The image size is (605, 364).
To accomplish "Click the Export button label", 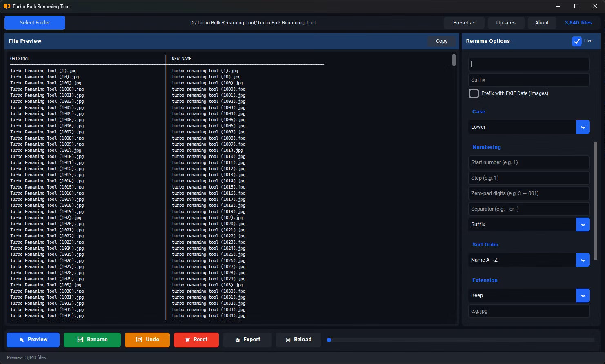I will point(251,340).
